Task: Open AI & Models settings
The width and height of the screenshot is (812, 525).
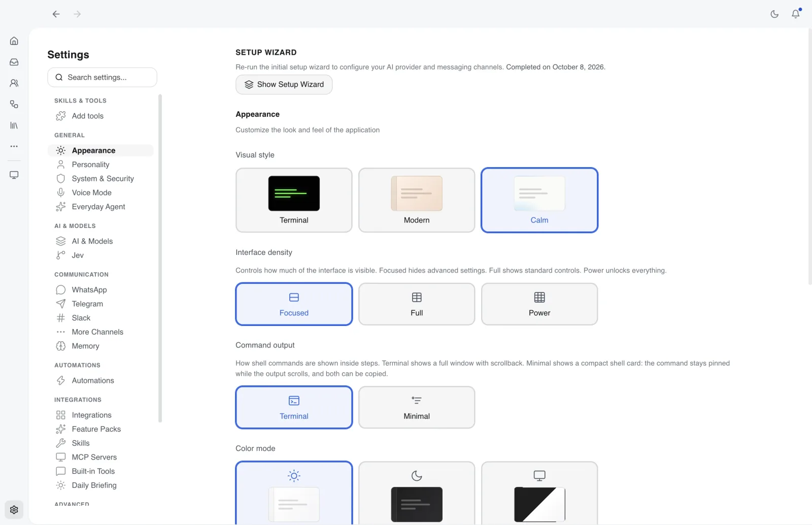Action: tap(100, 241)
